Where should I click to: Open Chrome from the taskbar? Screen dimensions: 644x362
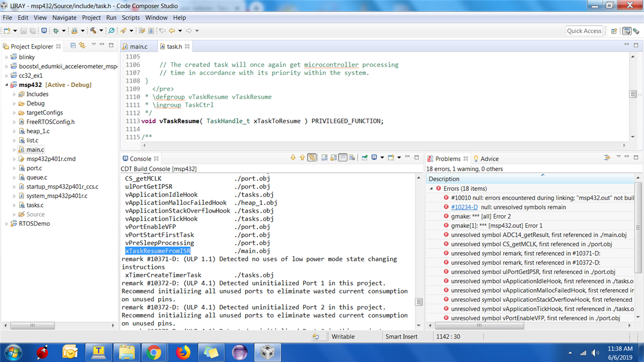click(154, 352)
